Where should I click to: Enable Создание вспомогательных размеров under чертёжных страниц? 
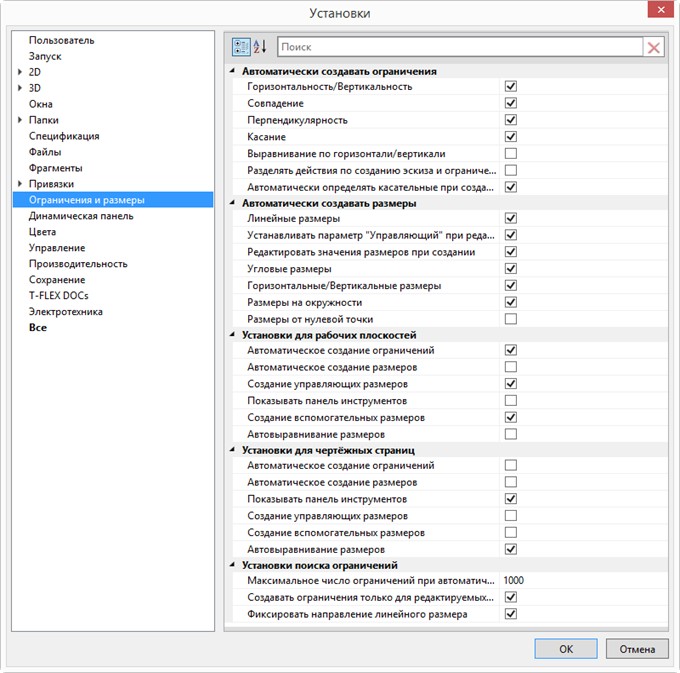coord(511,533)
